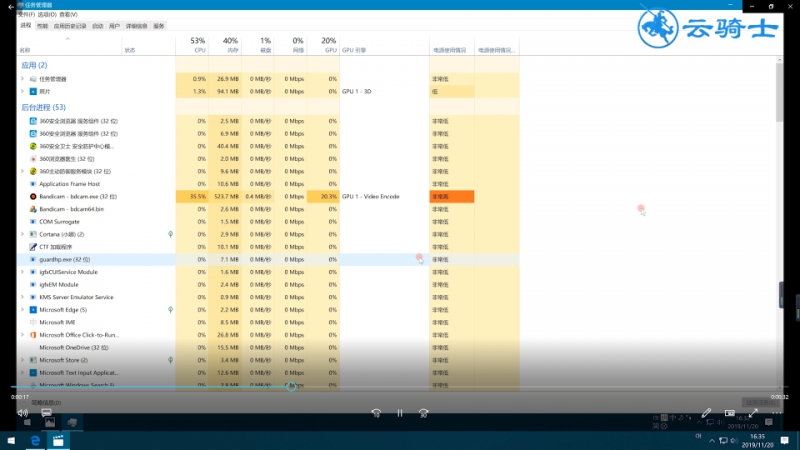
Task: Click the 照片 app icon
Action: click(x=33, y=91)
